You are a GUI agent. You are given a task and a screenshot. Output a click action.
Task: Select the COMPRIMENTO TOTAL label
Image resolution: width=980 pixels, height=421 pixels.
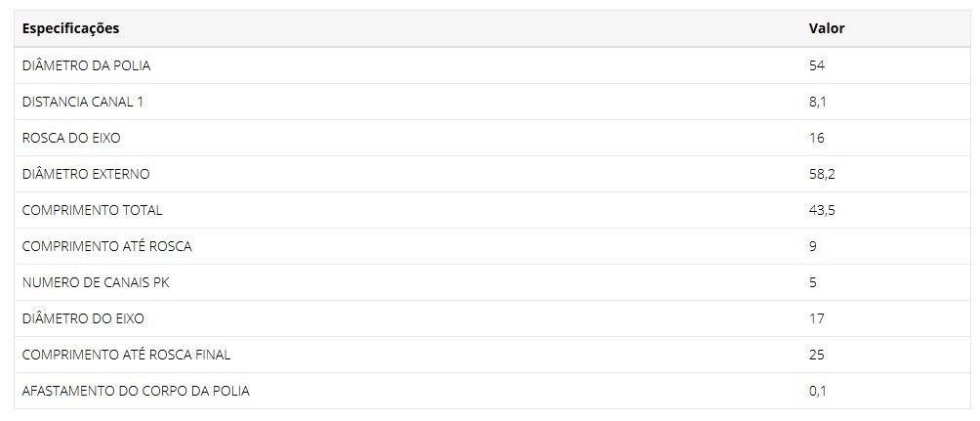(92, 210)
